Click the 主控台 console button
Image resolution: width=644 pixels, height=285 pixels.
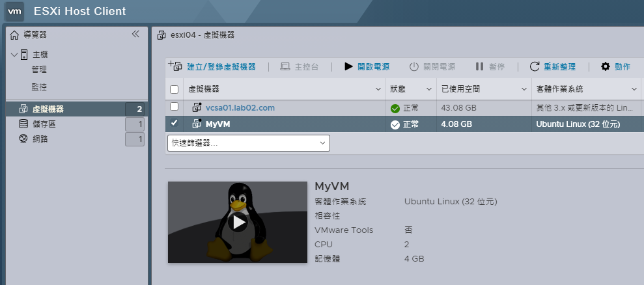(300, 66)
